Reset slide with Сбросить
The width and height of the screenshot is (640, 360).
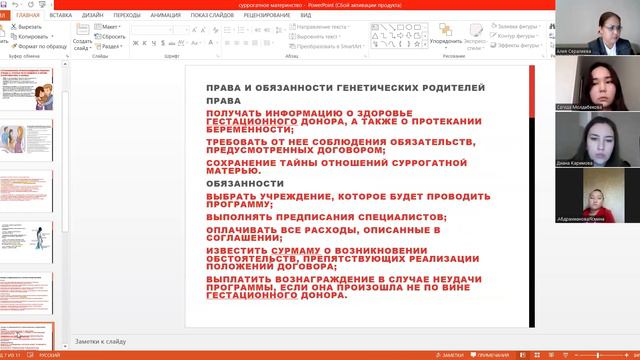110,36
